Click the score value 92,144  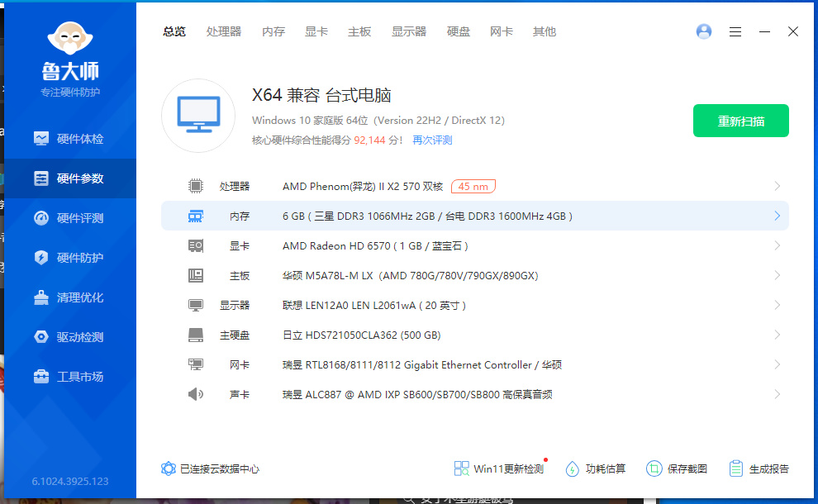click(x=369, y=140)
